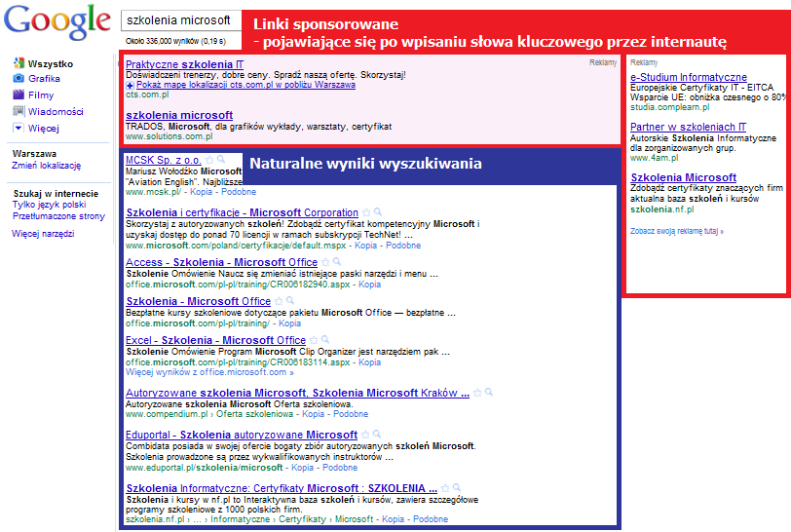Click magnifier beside Szkolenia - Microsoft Office result
Viewport: 791px width, 532px height.
point(290,300)
